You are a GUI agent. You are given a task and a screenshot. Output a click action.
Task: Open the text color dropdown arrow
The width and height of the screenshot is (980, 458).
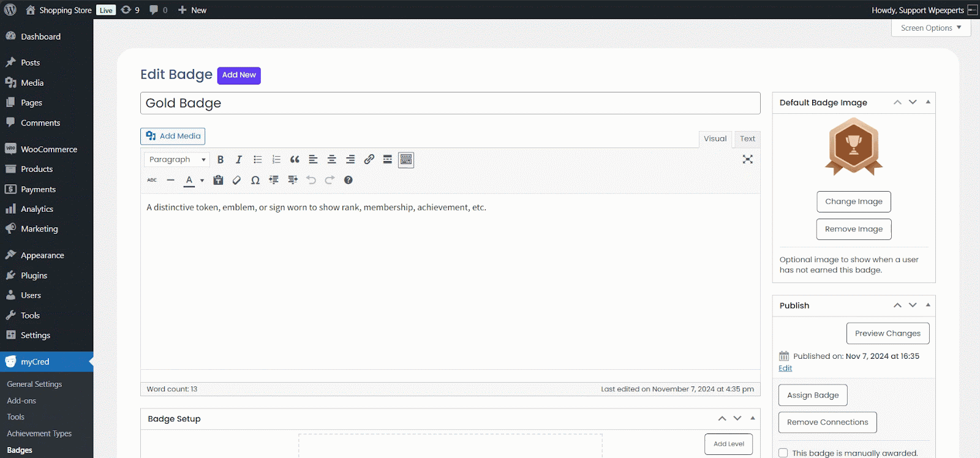click(x=202, y=181)
